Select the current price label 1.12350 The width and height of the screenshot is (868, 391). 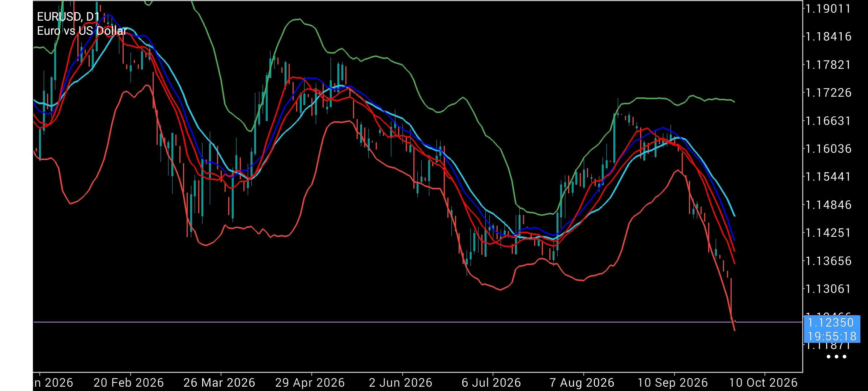tap(830, 323)
